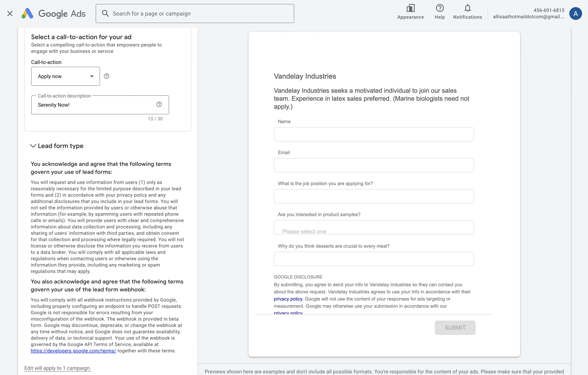
Task: Open the product samples select box
Action: [374, 227]
